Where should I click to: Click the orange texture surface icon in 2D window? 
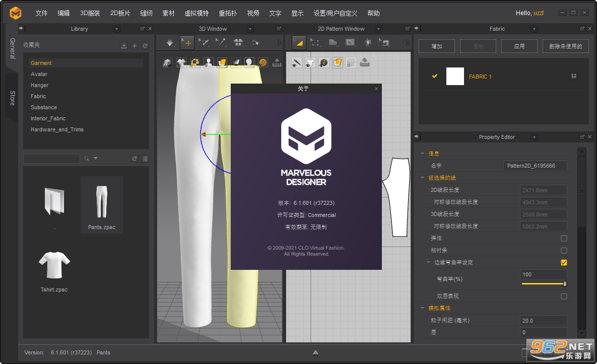click(338, 63)
